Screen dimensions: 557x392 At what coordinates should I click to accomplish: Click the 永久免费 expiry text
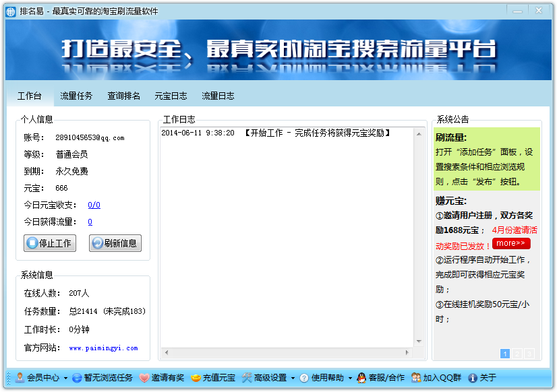(71, 171)
